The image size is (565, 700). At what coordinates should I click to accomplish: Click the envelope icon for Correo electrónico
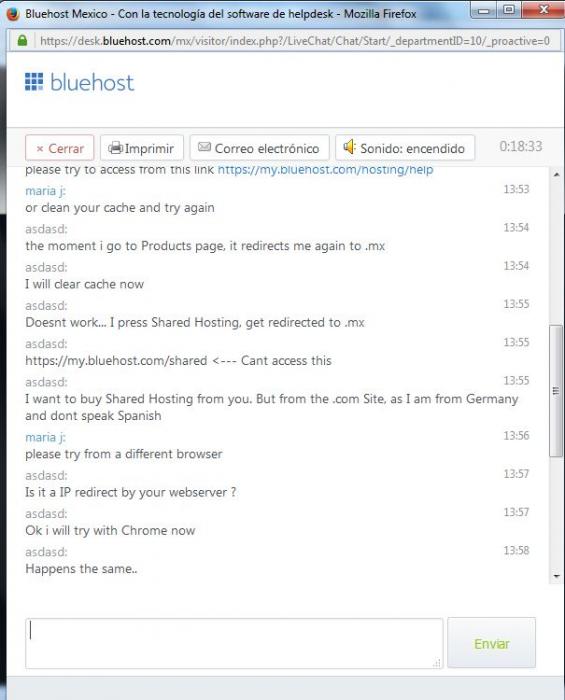pos(204,147)
